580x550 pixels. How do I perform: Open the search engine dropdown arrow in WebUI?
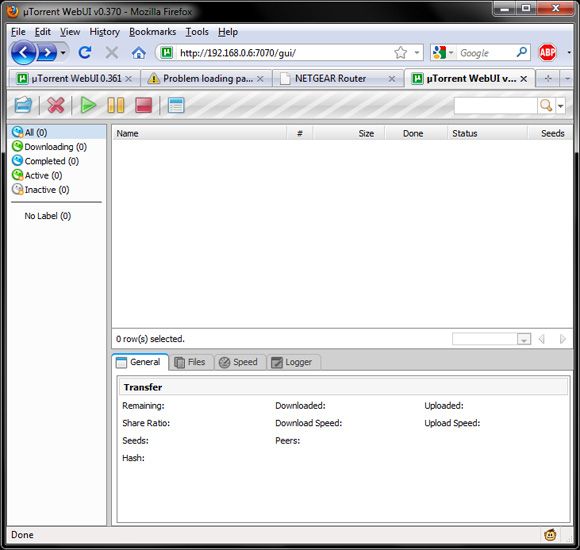point(560,106)
